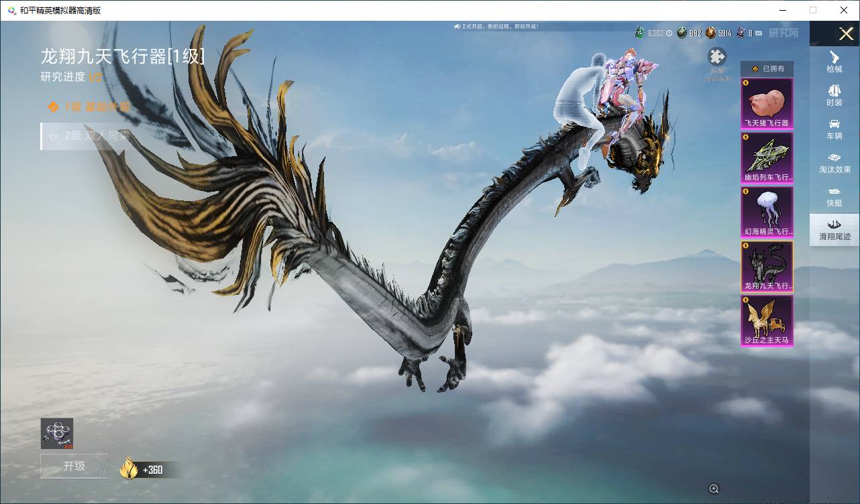The height and width of the screenshot is (504, 860).
Task: Select the 滑翔尾迹 category
Action: click(x=835, y=229)
